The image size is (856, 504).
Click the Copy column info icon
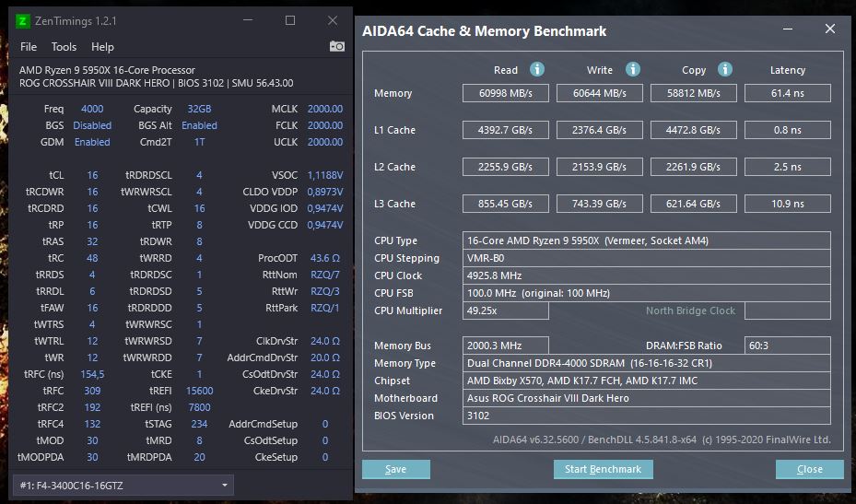coord(725,70)
